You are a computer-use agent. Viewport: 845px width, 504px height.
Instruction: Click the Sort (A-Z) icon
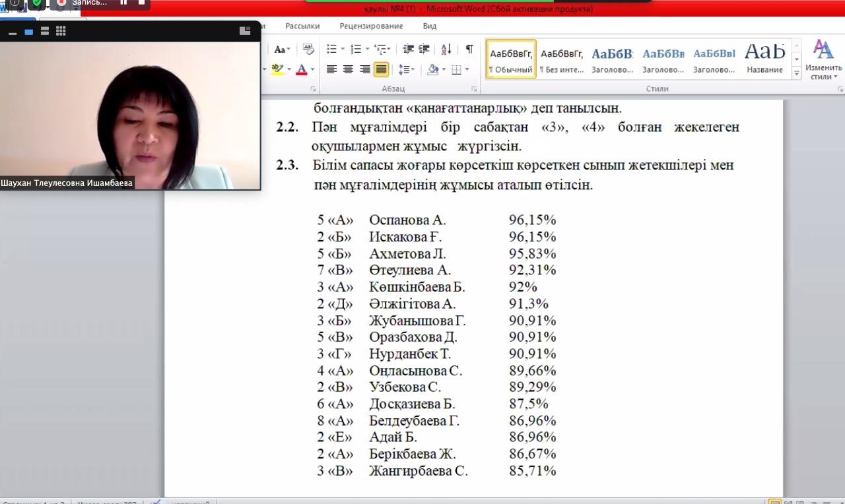[446, 49]
